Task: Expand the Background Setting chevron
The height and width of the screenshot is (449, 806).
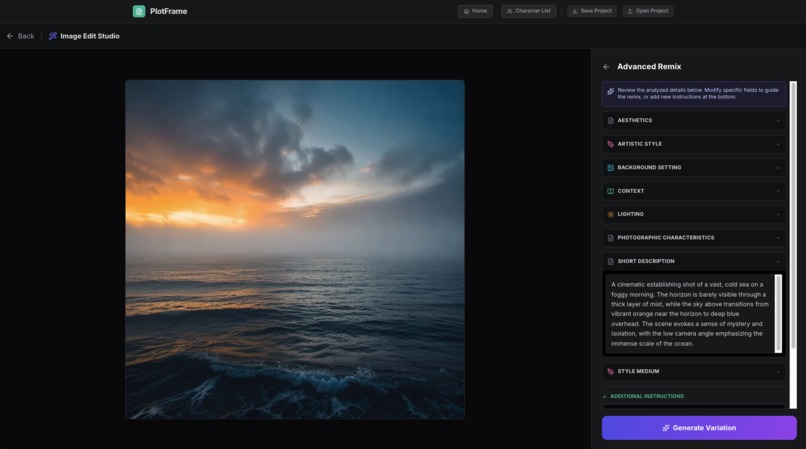Action: point(778,168)
